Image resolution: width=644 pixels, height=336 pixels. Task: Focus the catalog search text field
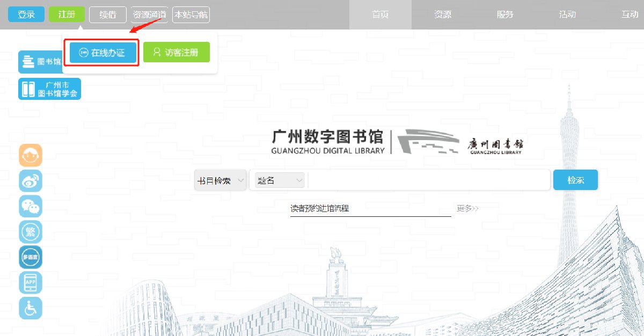[429, 180]
